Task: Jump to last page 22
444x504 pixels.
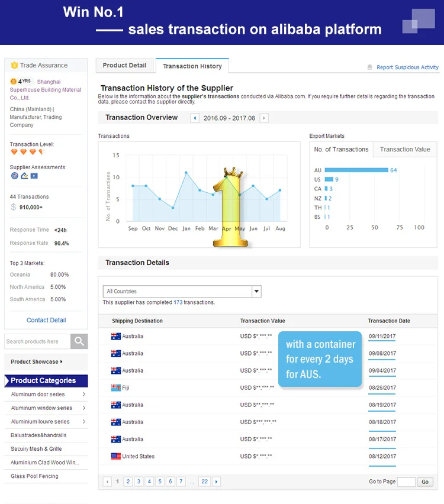Action: click(205, 482)
